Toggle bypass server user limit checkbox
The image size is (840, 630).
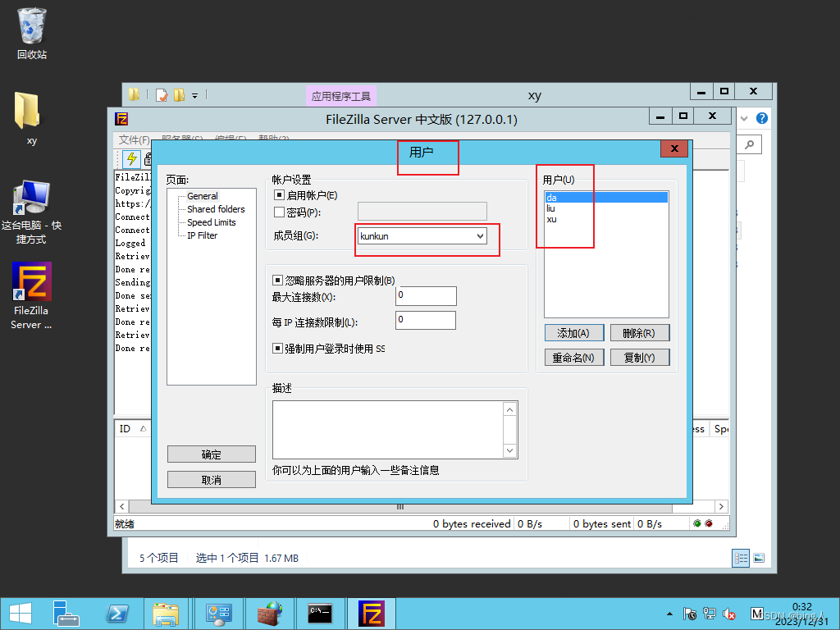click(x=277, y=281)
